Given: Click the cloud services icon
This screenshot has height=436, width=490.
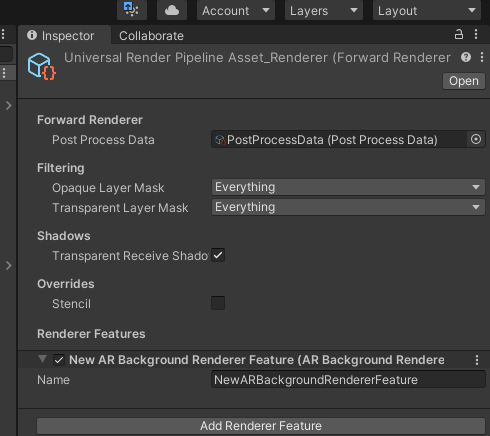Looking at the screenshot, I should [x=172, y=10].
